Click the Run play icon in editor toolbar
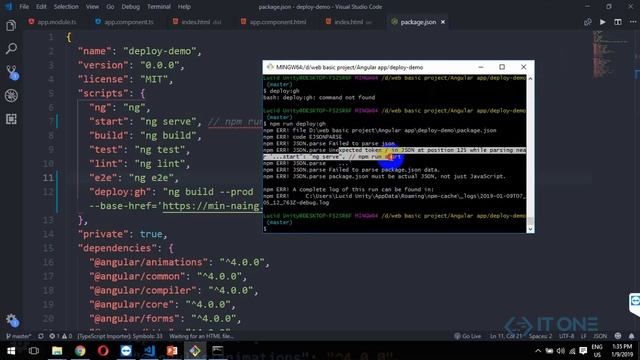The height and width of the screenshot is (360, 640). click(x=602, y=22)
